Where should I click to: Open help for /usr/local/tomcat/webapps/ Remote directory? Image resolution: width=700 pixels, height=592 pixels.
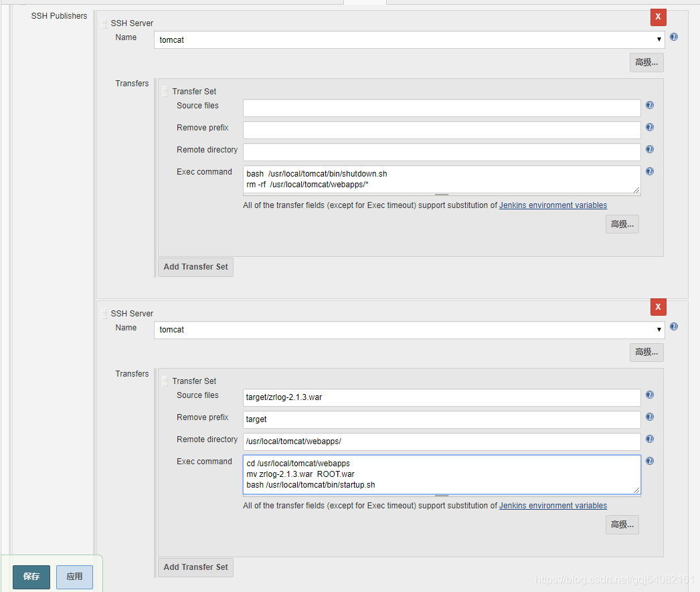(x=650, y=439)
